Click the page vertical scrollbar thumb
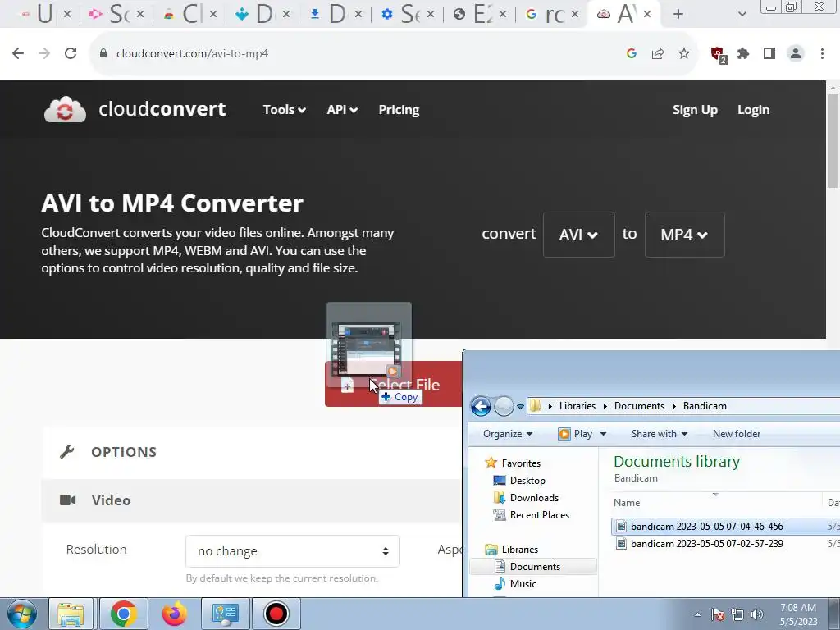This screenshot has height=630, width=840. point(832,141)
